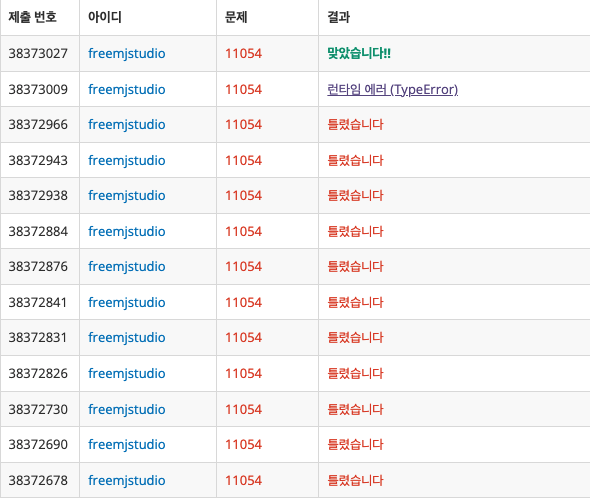Click 틀렸습니다 result in row 38372678
This screenshot has width=590, height=503.
[355, 480]
